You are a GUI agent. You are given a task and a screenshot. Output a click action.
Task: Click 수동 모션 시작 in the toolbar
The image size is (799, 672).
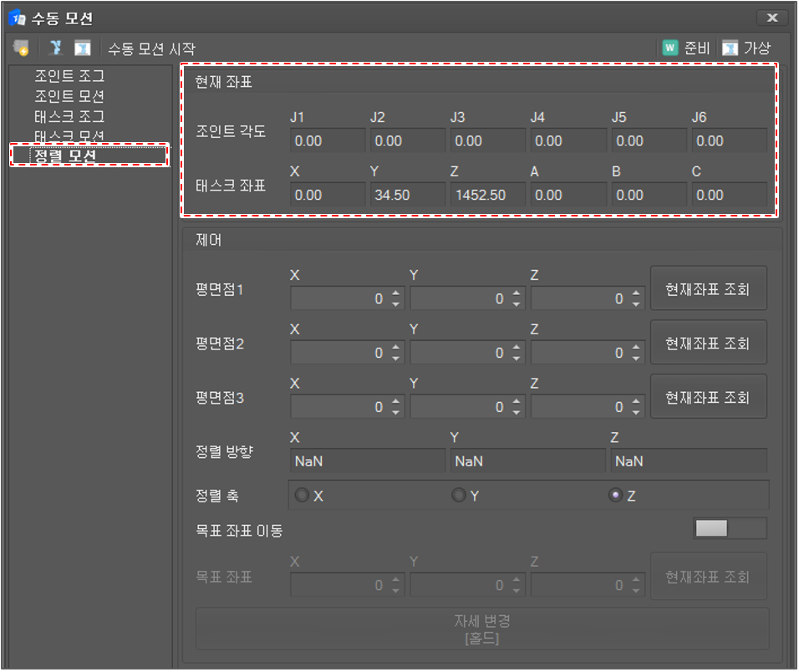151,49
